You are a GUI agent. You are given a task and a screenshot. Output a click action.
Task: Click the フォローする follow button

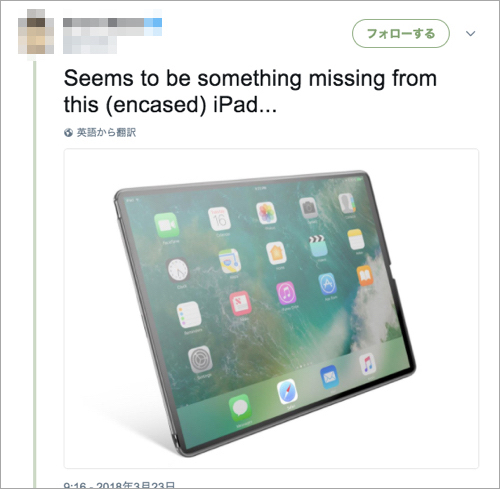[401, 34]
